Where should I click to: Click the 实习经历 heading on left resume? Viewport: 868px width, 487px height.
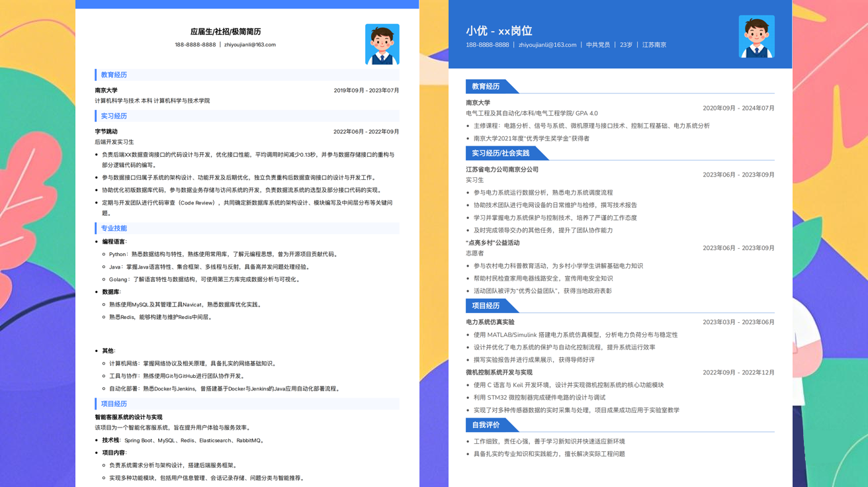click(x=114, y=116)
